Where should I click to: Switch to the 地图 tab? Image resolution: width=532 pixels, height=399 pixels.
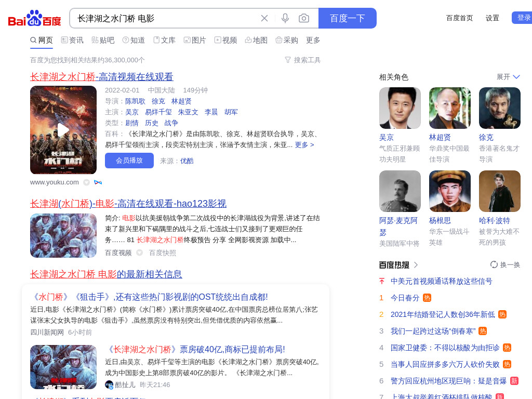[x=257, y=41]
